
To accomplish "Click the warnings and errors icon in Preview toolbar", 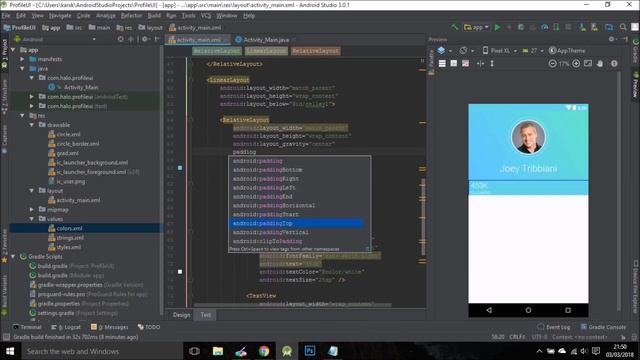I will [x=614, y=64].
